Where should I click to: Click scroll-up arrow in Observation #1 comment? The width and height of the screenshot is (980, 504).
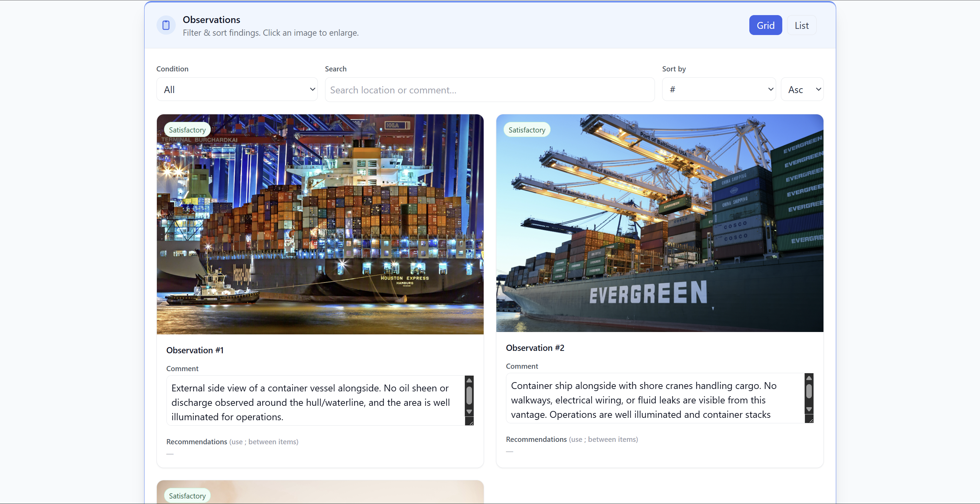[x=469, y=380]
